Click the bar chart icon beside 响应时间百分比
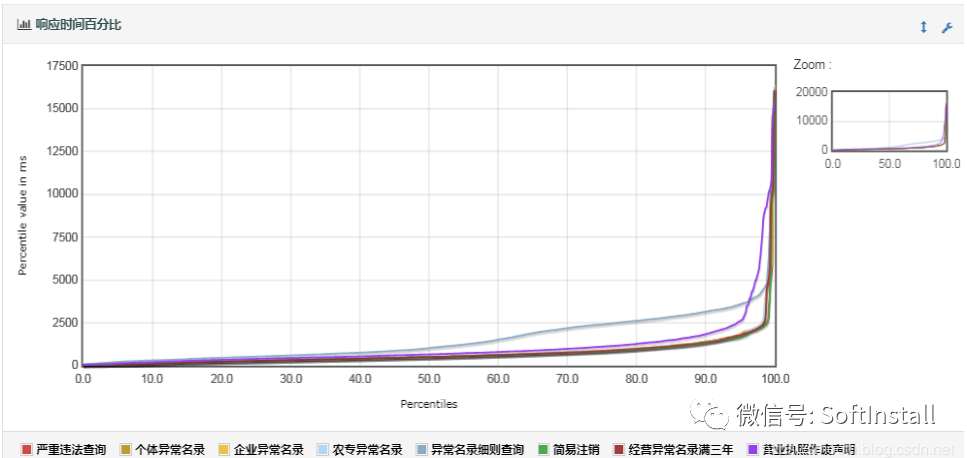967x458 pixels. click(x=24, y=25)
